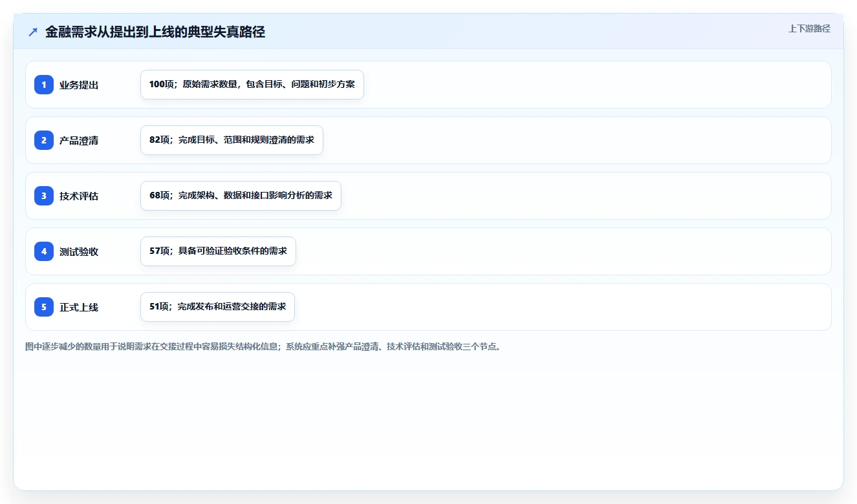Click the arrow icon beside the title
The height and width of the screenshot is (504, 857).
click(x=33, y=32)
